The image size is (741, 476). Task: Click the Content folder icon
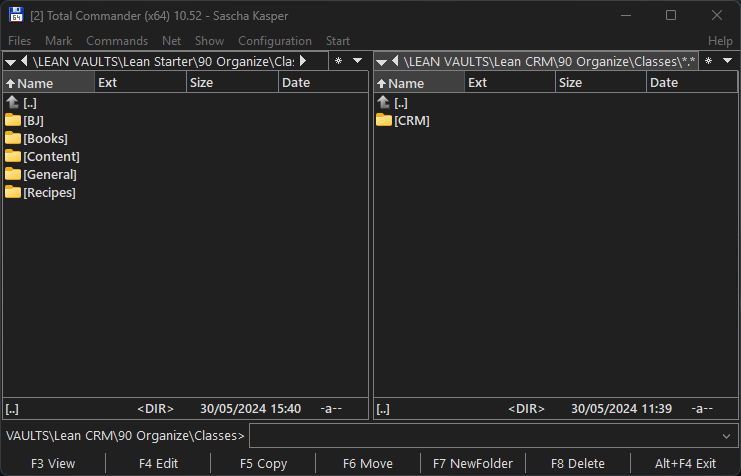coord(13,156)
